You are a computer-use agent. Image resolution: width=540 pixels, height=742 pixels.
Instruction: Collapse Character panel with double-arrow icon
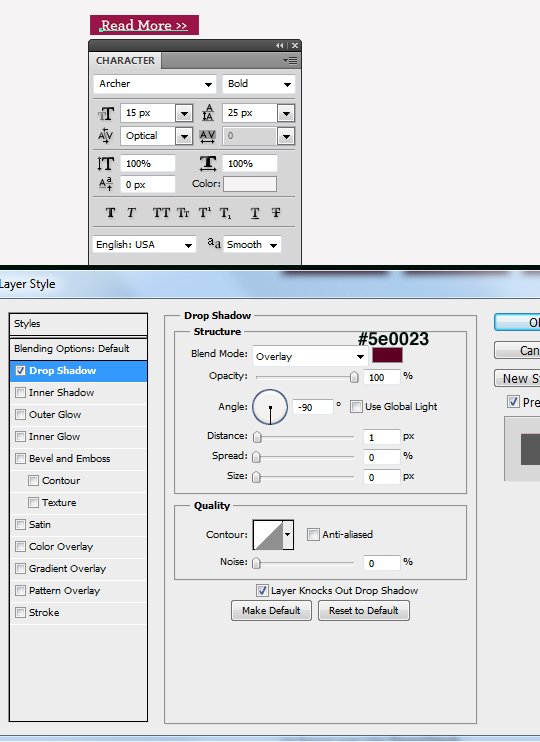coord(280,45)
